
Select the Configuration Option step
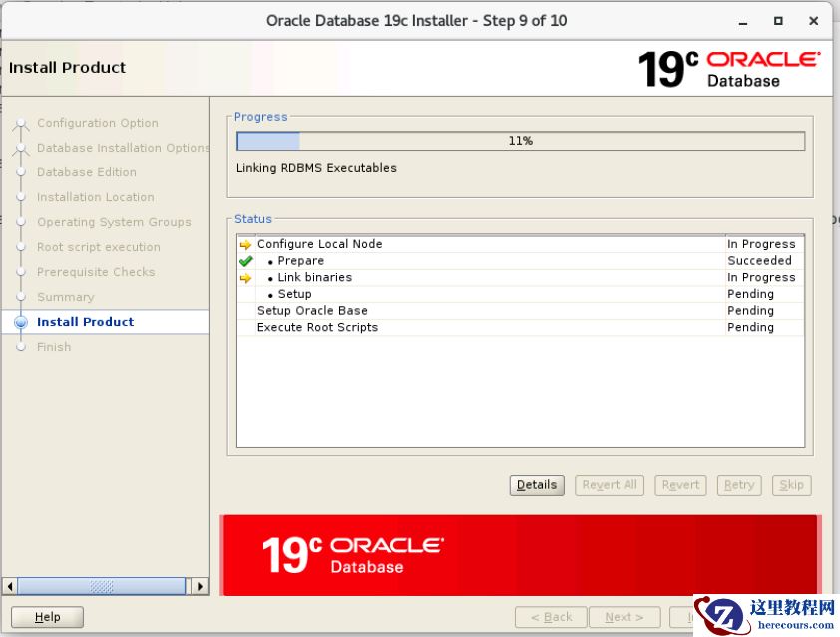(98, 123)
